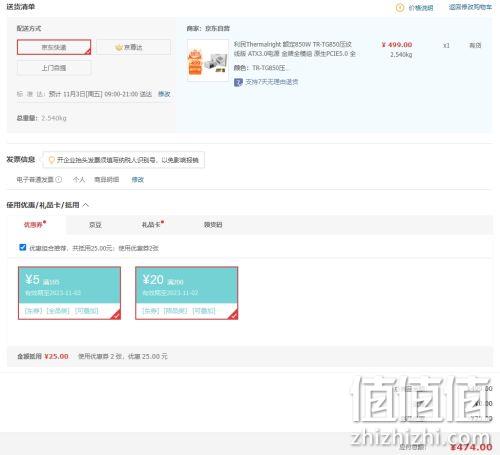Uncheck recommended coupon combination checkbox
This screenshot has height=455, width=500.
click(x=23, y=247)
